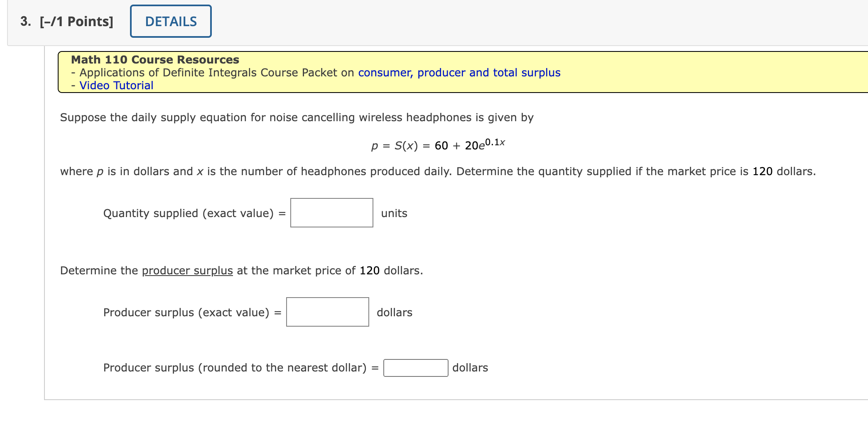
Task: Click the 'units' label after quantity field
Action: [x=394, y=213]
